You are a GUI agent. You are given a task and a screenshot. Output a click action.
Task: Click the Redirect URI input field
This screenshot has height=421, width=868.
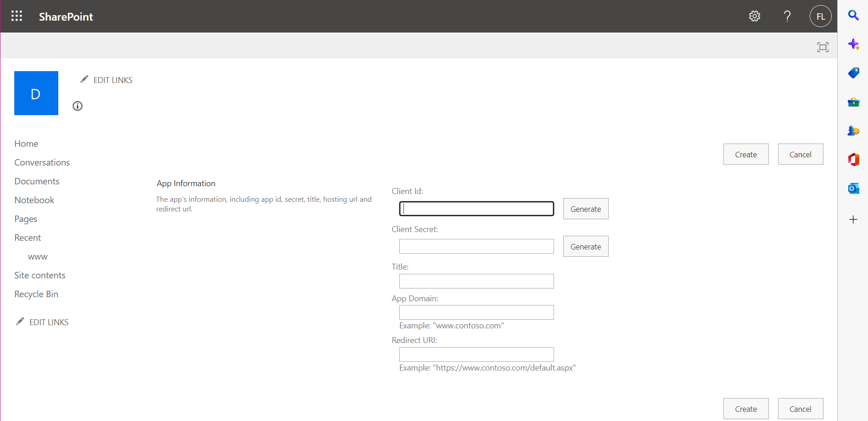[476, 354]
